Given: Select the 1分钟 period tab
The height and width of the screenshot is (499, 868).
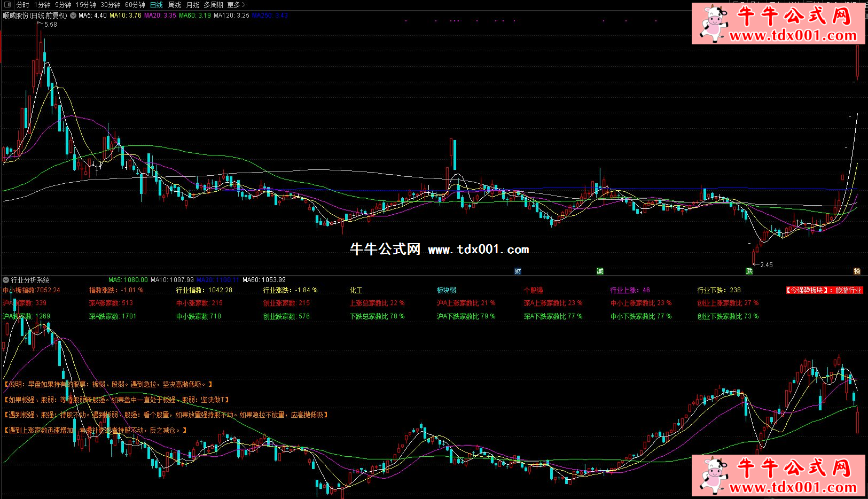Looking at the screenshot, I should (42, 5).
